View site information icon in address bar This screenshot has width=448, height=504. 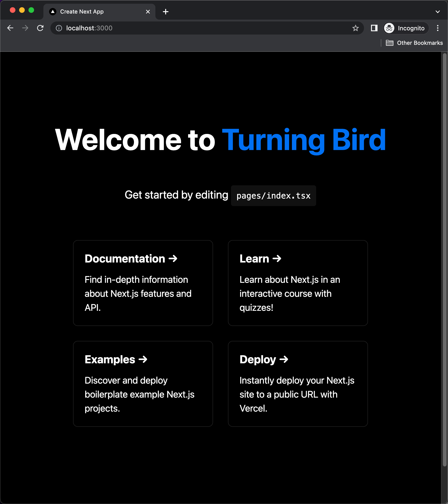click(x=59, y=28)
